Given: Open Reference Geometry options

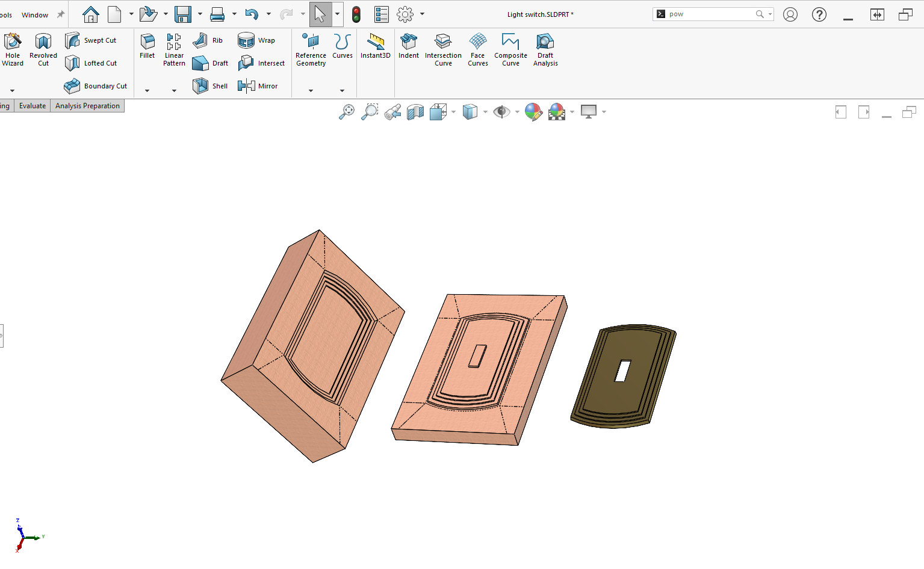Looking at the screenshot, I should [311, 50].
